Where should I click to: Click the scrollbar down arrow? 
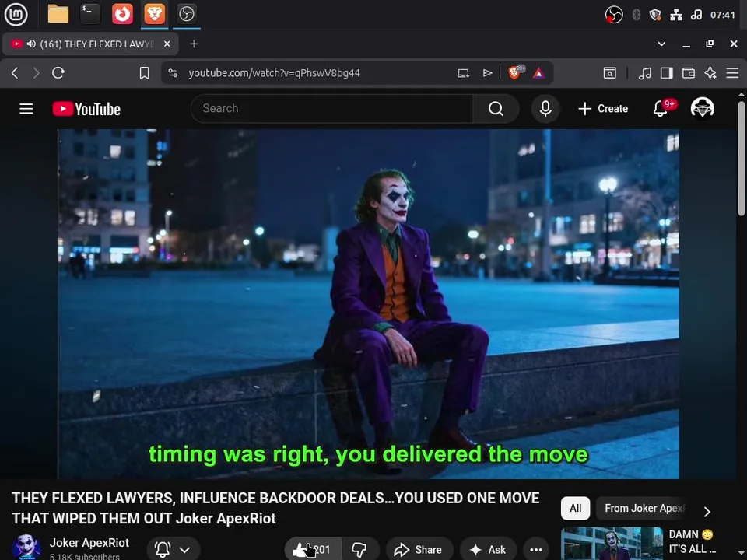coord(742,555)
